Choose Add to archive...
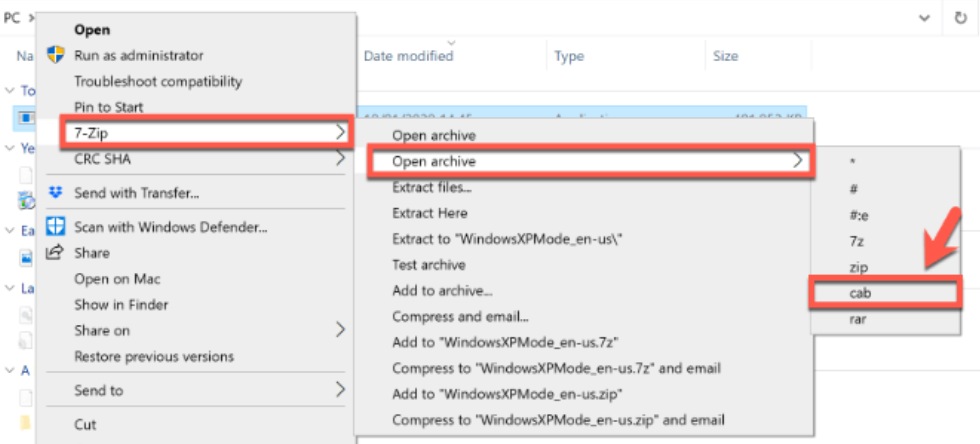This screenshot has height=444, width=980. pyautogui.click(x=442, y=291)
